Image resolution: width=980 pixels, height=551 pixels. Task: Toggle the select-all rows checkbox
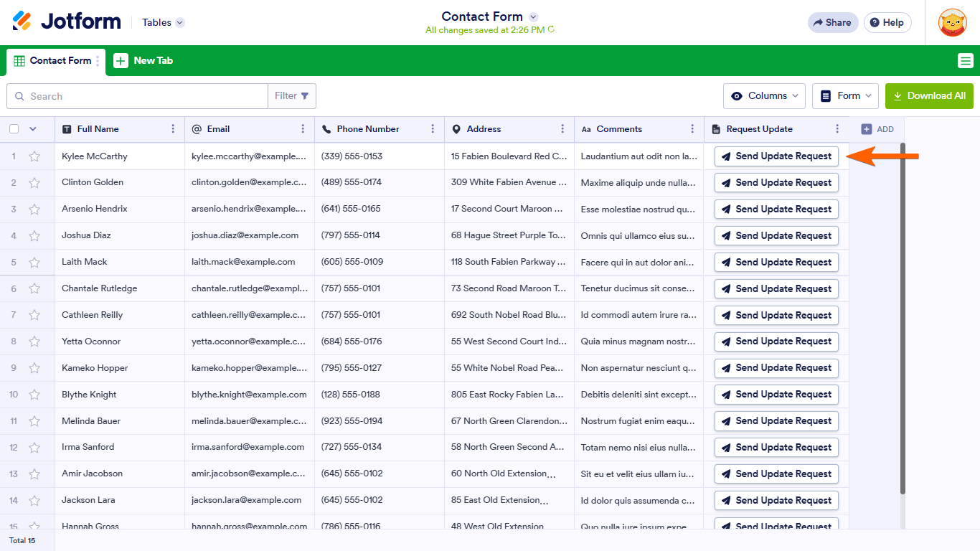(14, 129)
